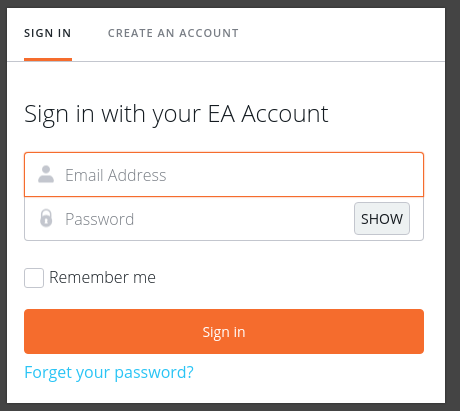Open the Forget your password link
Viewport: 460px width, 411px height.
point(109,372)
